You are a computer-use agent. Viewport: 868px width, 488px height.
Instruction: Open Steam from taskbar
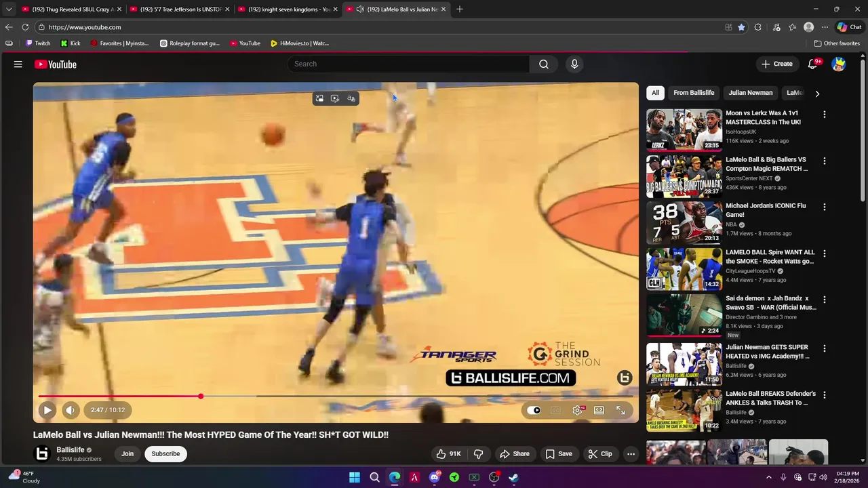click(x=513, y=477)
